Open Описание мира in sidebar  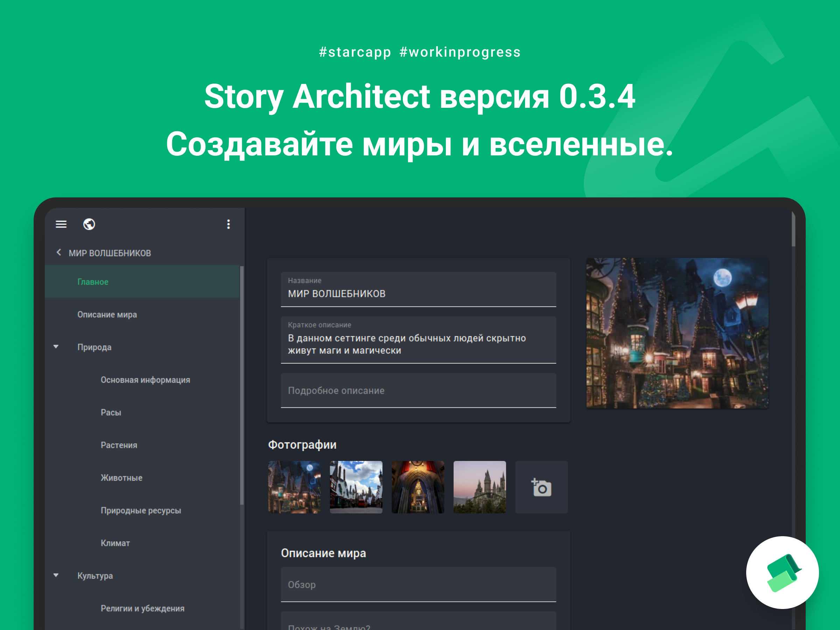(x=142, y=314)
